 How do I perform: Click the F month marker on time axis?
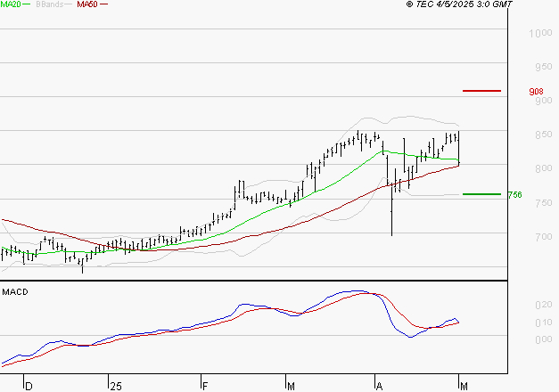pyautogui.click(x=205, y=387)
